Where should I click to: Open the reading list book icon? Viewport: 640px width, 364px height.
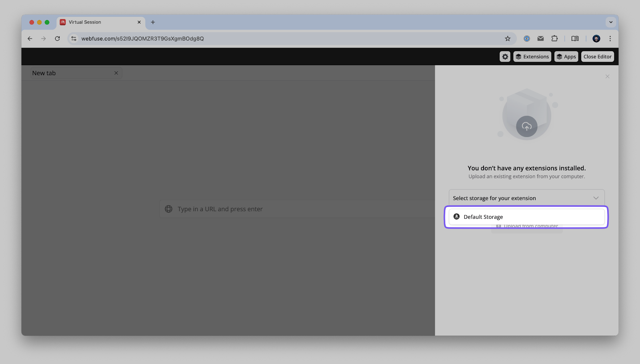(575, 38)
